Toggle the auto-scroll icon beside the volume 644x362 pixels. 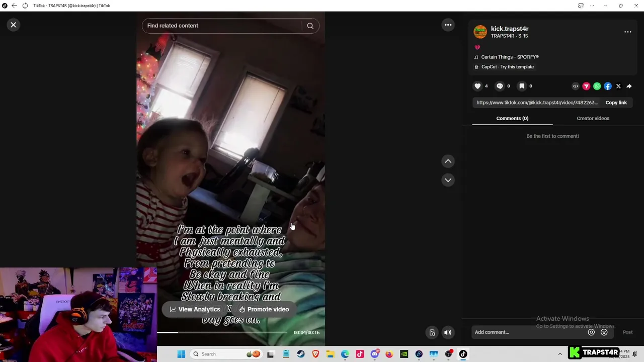[x=432, y=332]
